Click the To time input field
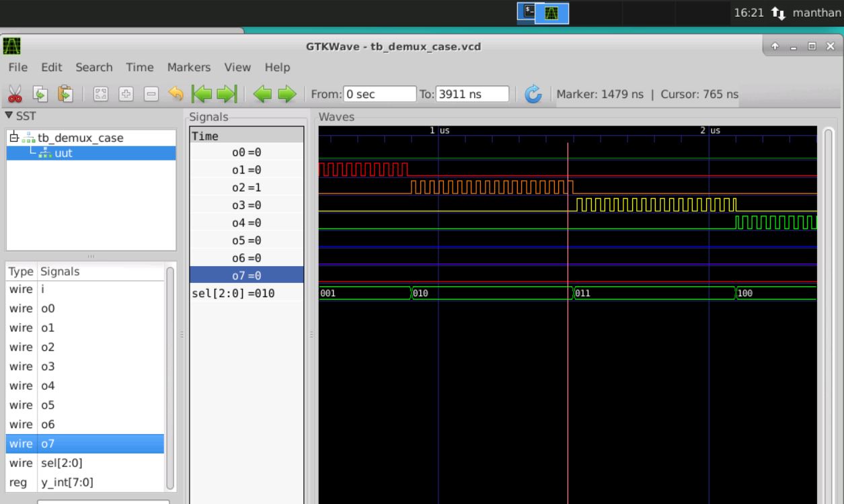 [x=472, y=94]
